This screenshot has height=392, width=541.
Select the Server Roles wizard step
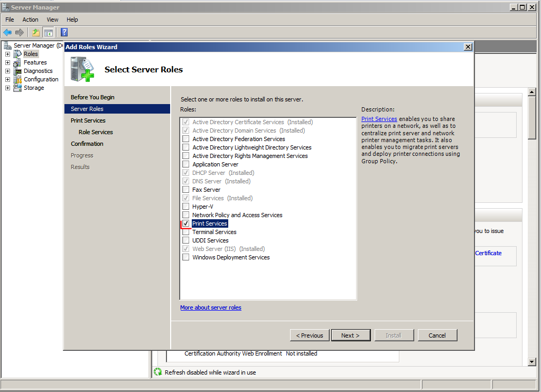[x=117, y=109]
